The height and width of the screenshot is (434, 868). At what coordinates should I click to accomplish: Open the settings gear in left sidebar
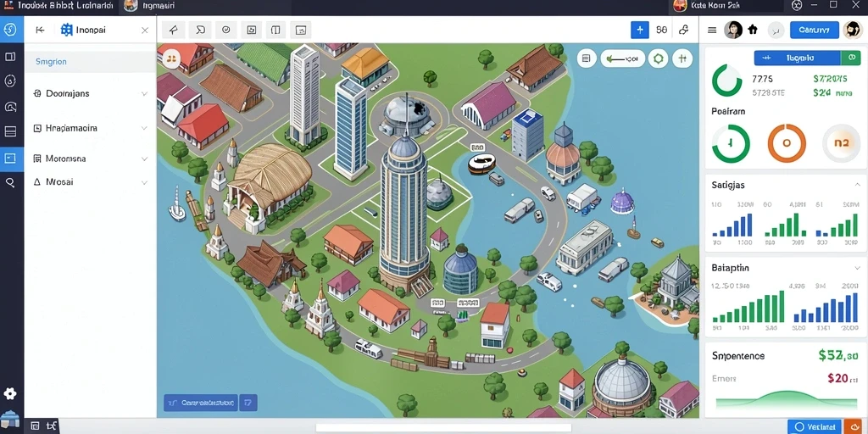tap(10, 393)
